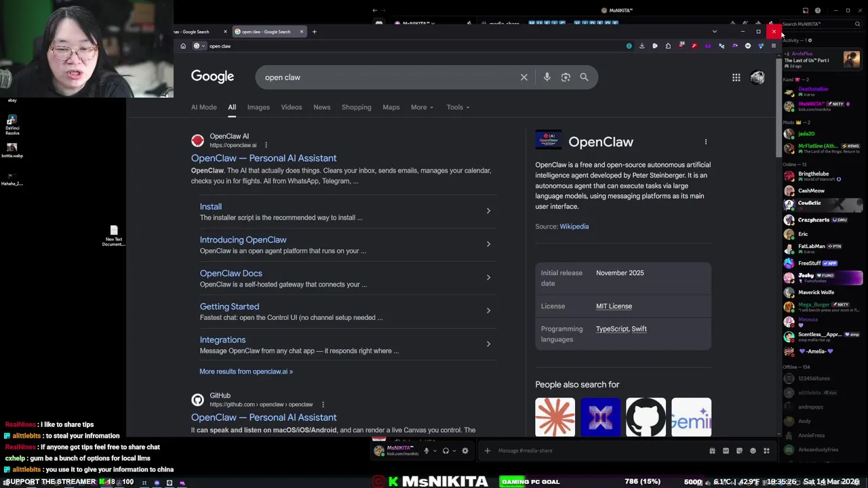Viewport: 868px width, 488px height.
Task: Open the GitHub octocat related search thumbnail
Action: [646, 417]
